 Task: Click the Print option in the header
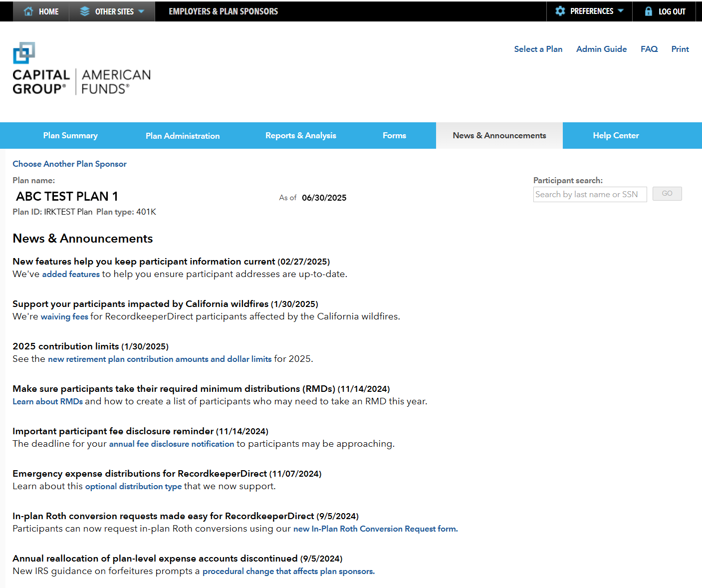(x=680, y=49)
